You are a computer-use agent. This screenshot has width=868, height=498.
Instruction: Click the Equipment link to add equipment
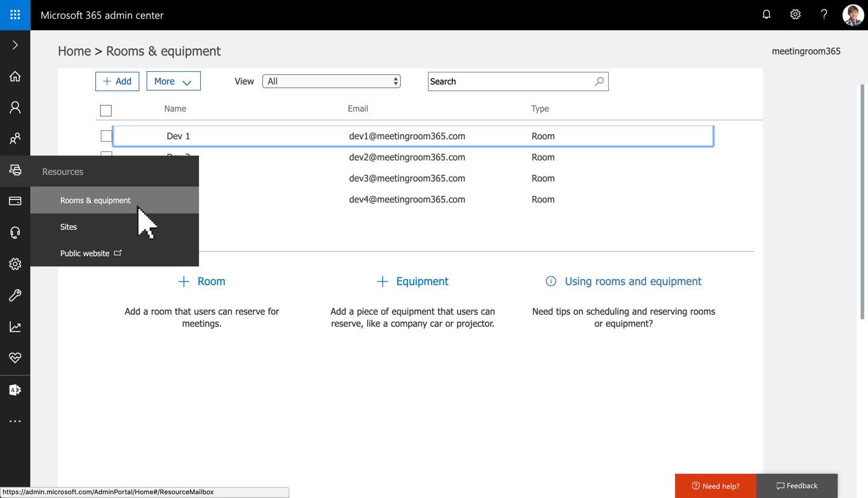point(422,281)
